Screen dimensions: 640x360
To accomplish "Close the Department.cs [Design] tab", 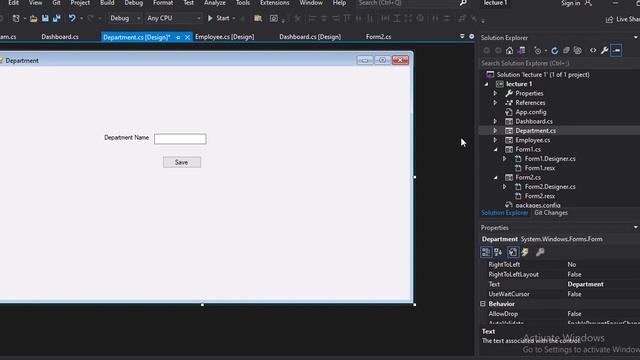I will pos(187,37).
